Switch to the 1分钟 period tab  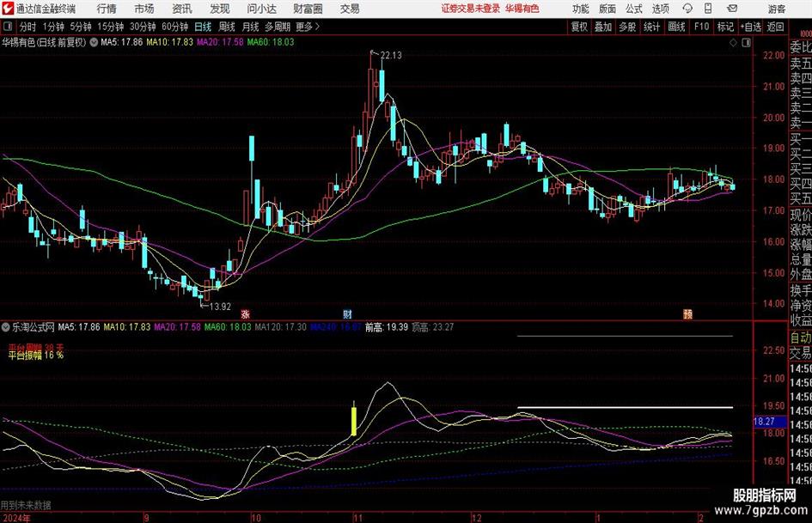click(53, 27)
